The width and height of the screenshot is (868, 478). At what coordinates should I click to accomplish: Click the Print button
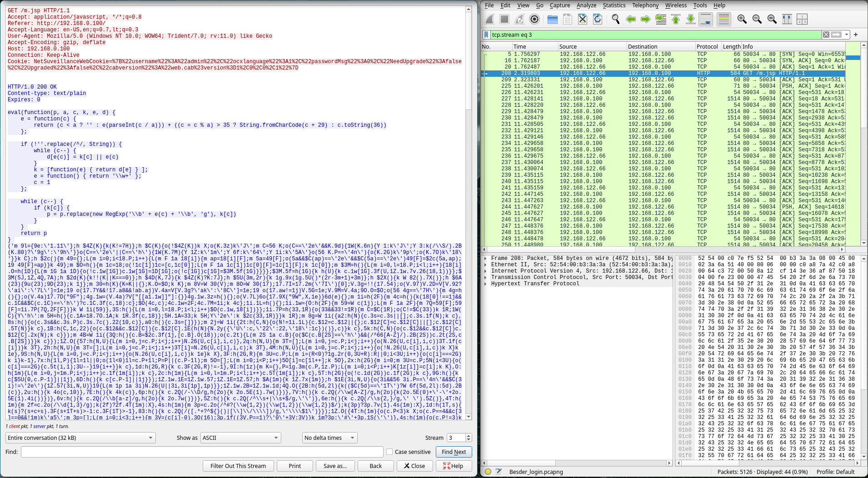[x=294, y=466]
